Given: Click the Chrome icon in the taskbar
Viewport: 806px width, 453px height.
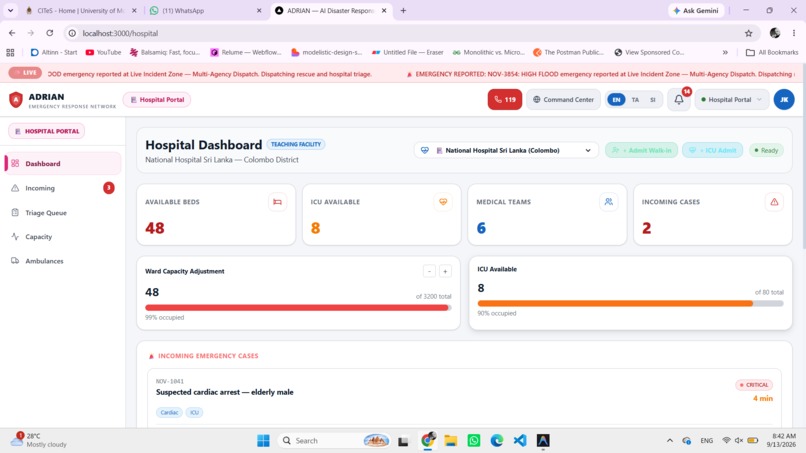Looking at the screenshot, I should 428,441.
